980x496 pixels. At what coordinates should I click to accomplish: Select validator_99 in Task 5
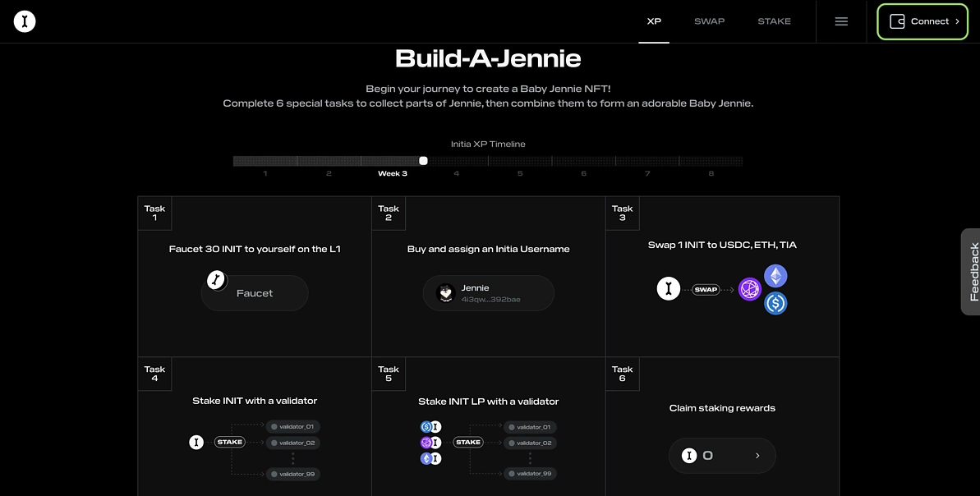[x=530, y=474]
